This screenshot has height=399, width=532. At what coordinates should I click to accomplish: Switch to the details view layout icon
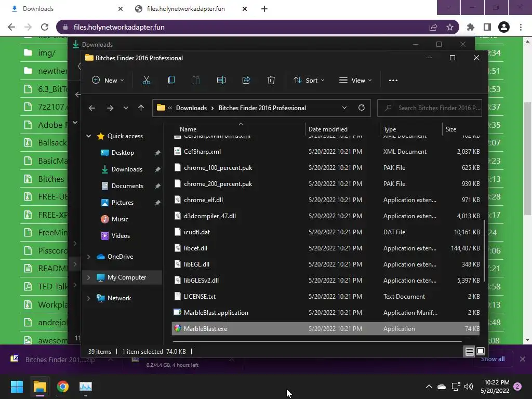pos(469,352)
